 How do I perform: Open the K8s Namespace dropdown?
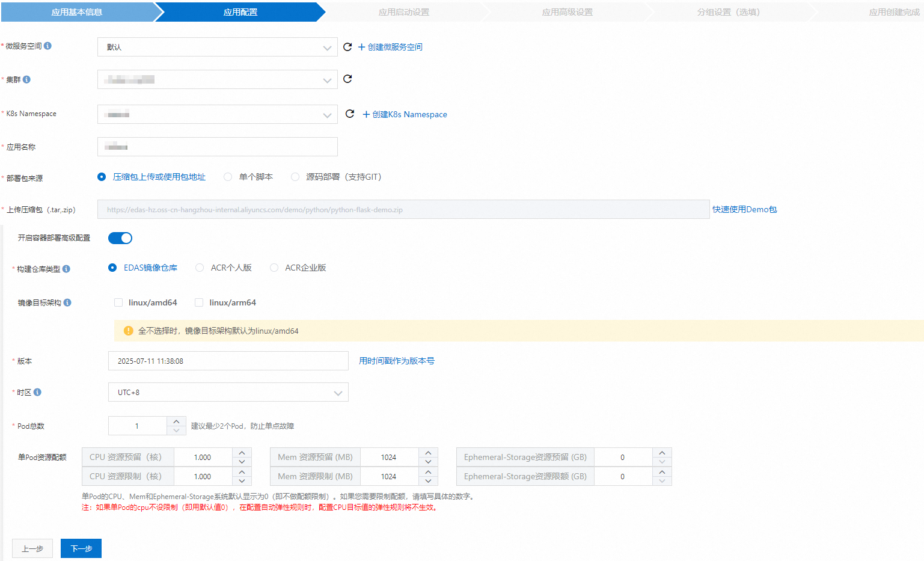[218, 114]
